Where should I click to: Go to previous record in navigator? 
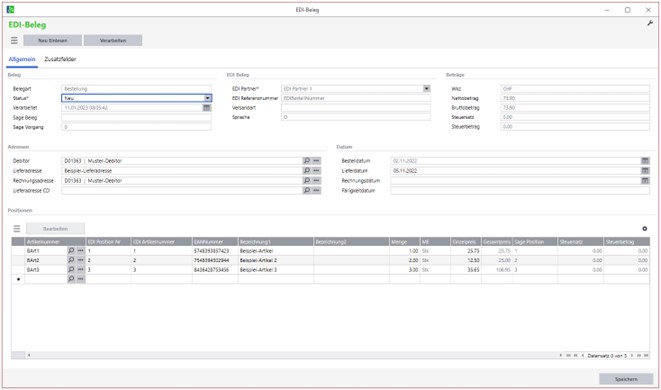[x=583, y=355]
